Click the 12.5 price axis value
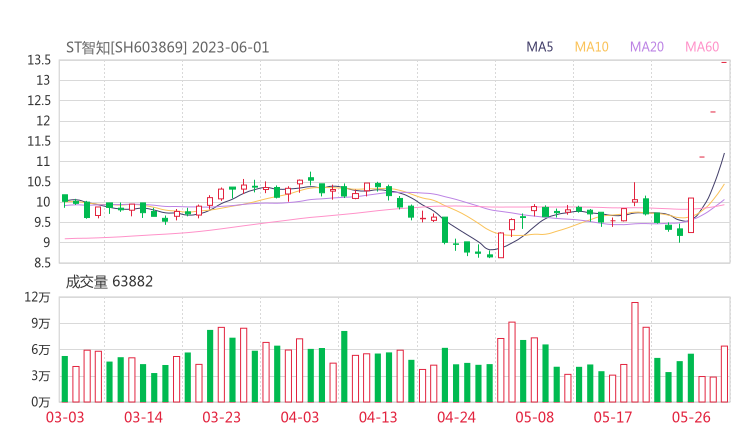740x440 pixels. (39, 101)
